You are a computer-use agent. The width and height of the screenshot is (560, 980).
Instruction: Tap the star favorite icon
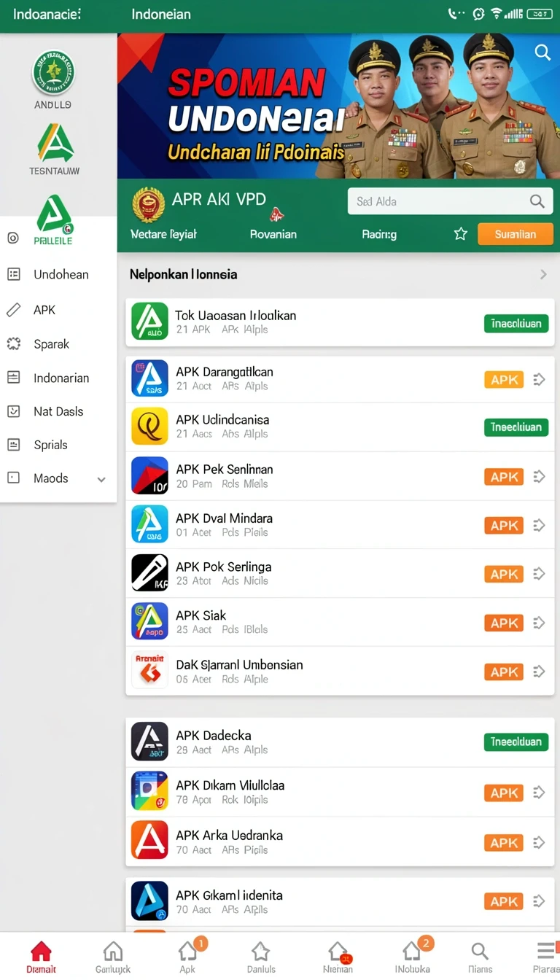461,234
